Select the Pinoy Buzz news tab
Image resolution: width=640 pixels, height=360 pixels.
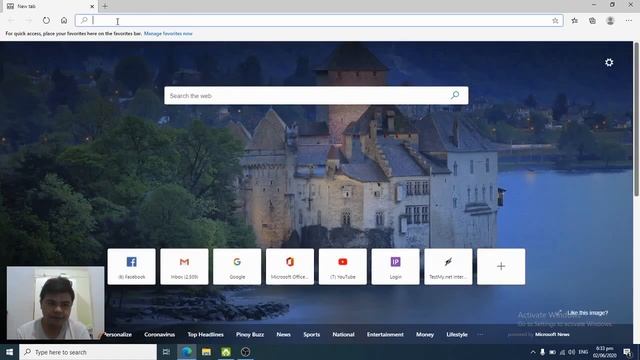tap(250, 334)
